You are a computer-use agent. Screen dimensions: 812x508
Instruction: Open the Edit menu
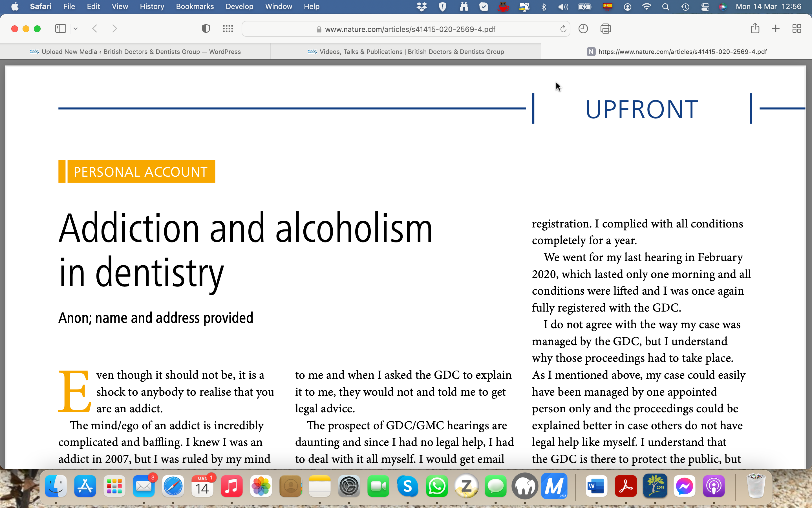93,6
